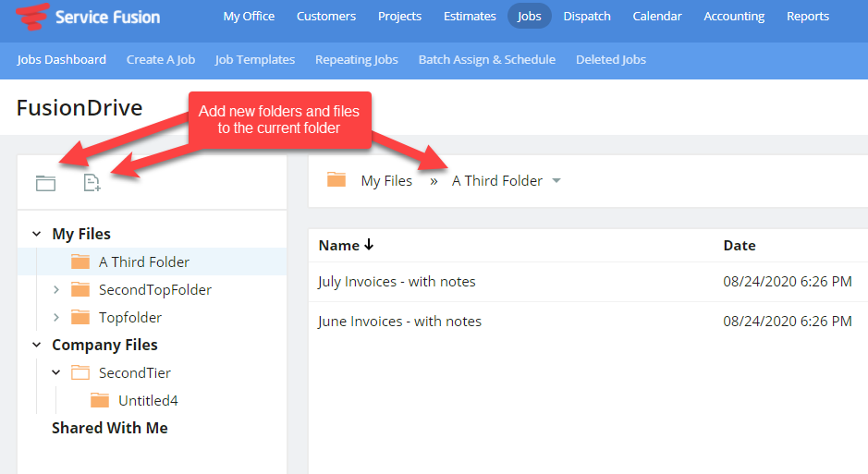
Task: Click the SecondTier open folder icon
Action: click(x=80, y=372)
